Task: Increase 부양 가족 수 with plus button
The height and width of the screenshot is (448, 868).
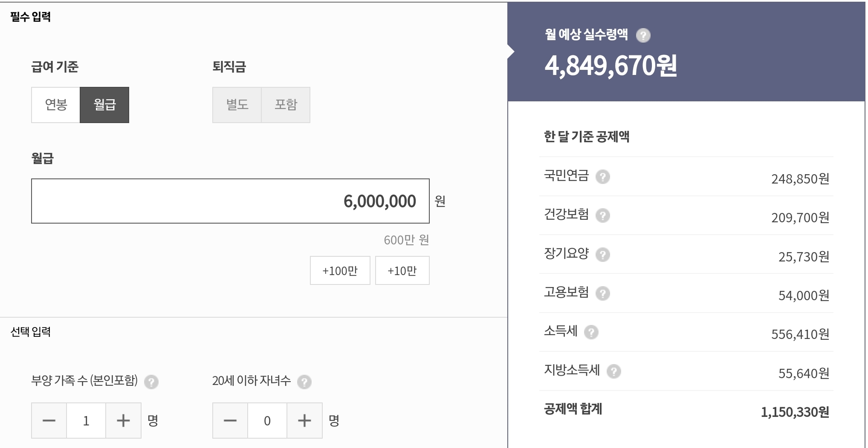Action: [x=123, y=421]
